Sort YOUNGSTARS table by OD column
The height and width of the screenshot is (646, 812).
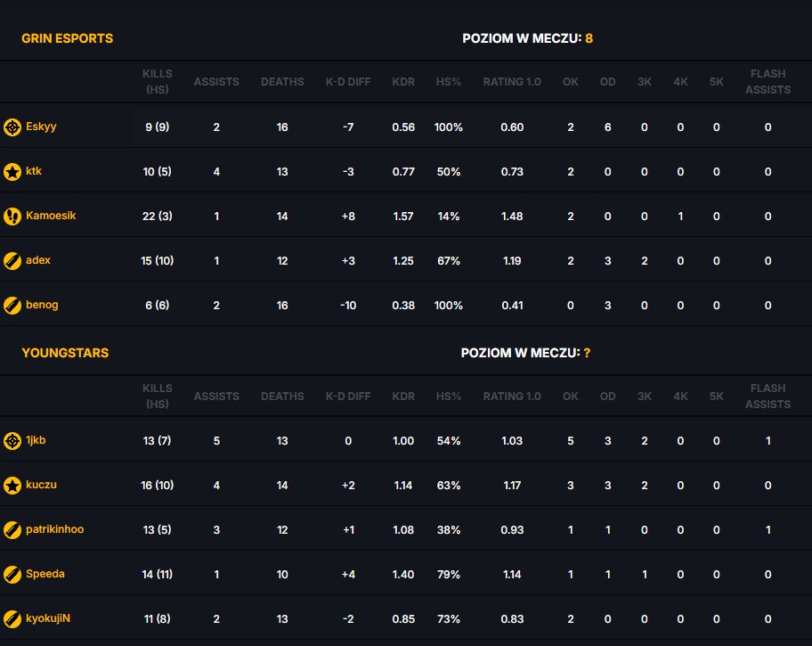[x=608, y=397]
